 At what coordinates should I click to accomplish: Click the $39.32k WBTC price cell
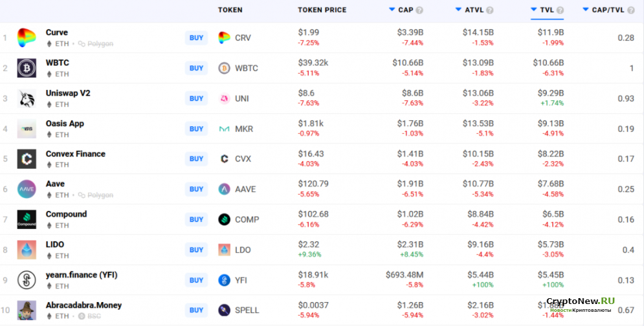click(313, 63)
